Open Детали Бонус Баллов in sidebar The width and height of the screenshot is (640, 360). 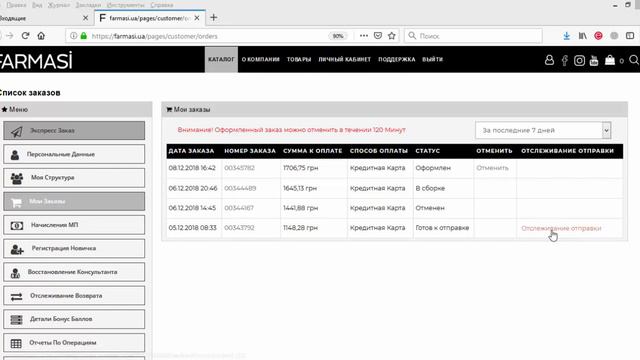tap(74, 319)
